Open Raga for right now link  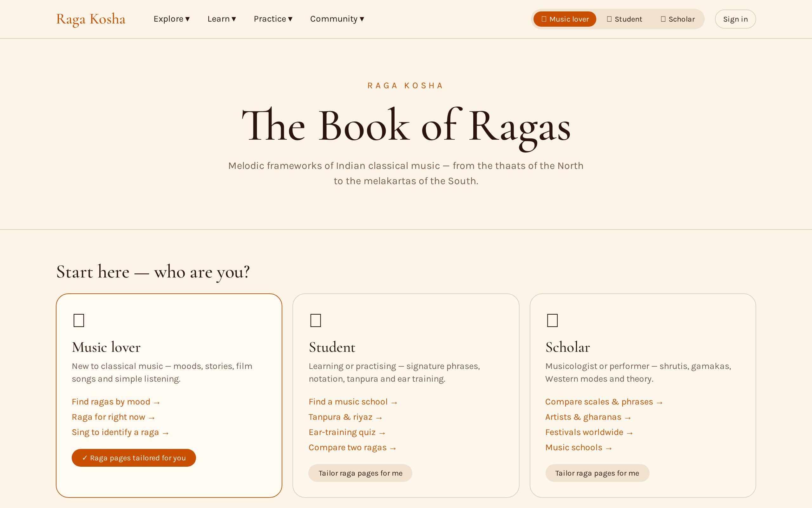pos(114,417)
